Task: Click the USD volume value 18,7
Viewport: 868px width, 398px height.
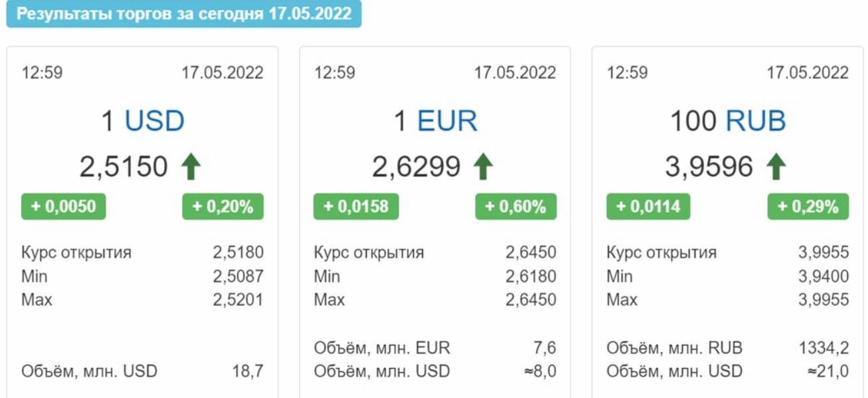Action: pyautogui.click(x=248, y=371)
